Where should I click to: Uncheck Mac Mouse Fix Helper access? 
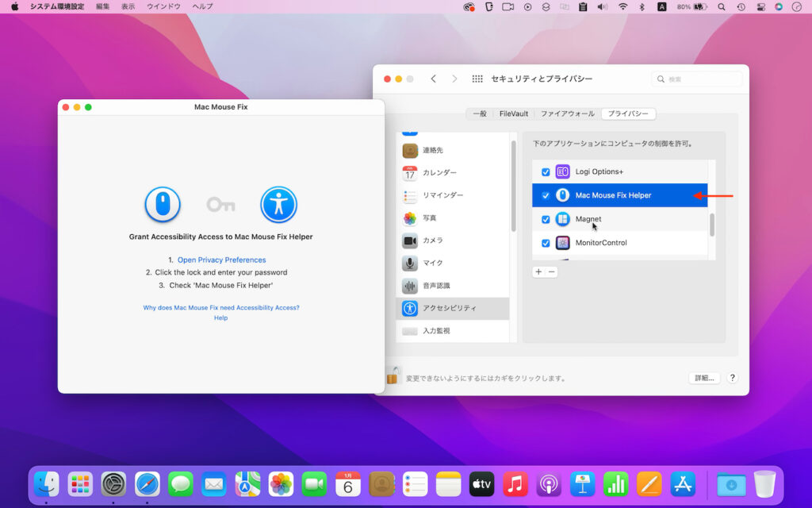pyautogui.click(x=545, y=194)
